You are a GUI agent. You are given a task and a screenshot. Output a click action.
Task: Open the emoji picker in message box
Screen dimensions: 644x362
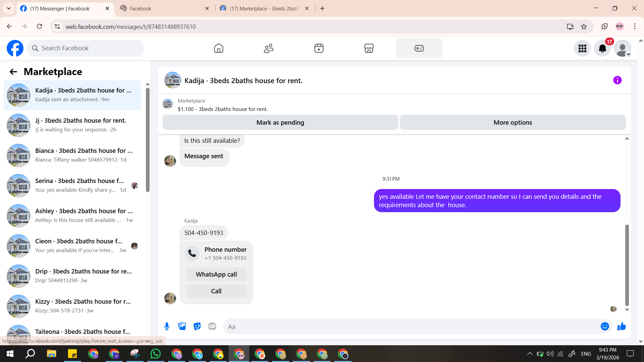(x=604, y=326)
